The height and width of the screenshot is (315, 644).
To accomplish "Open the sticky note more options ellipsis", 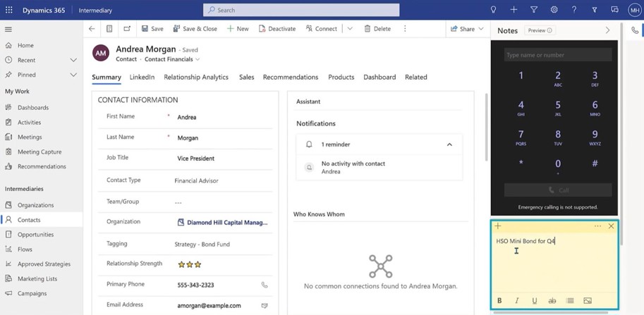I will [597, 226].
